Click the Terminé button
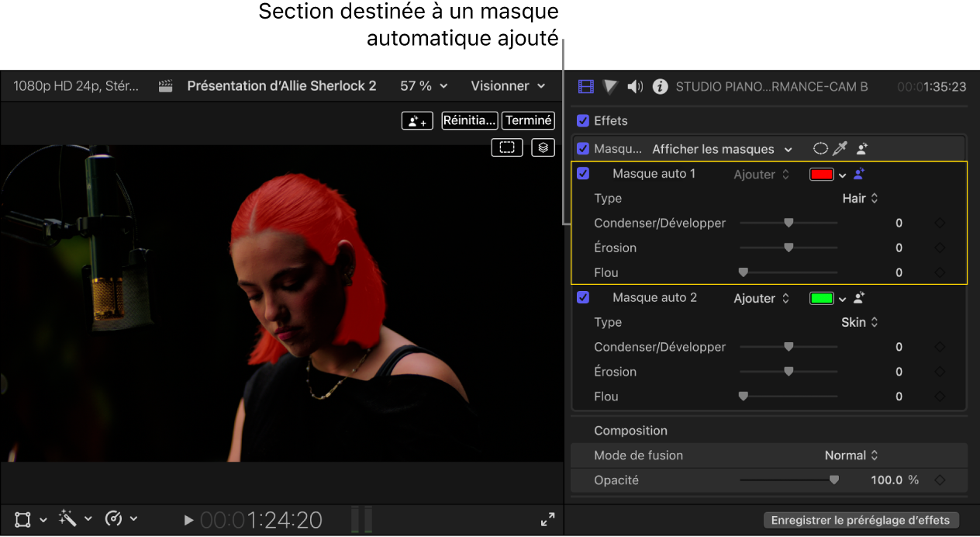Viewport: 980px width, 537px height. tap(529, 120)
